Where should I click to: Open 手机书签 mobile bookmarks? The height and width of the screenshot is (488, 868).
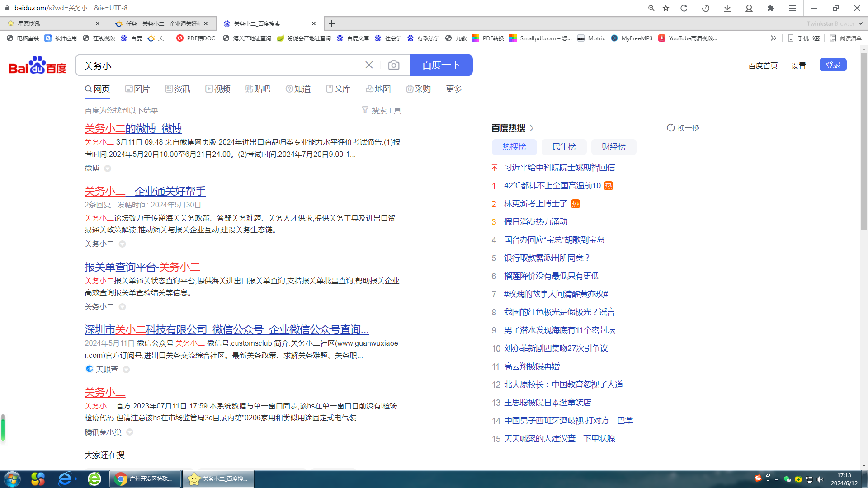(x=804, y=38)
